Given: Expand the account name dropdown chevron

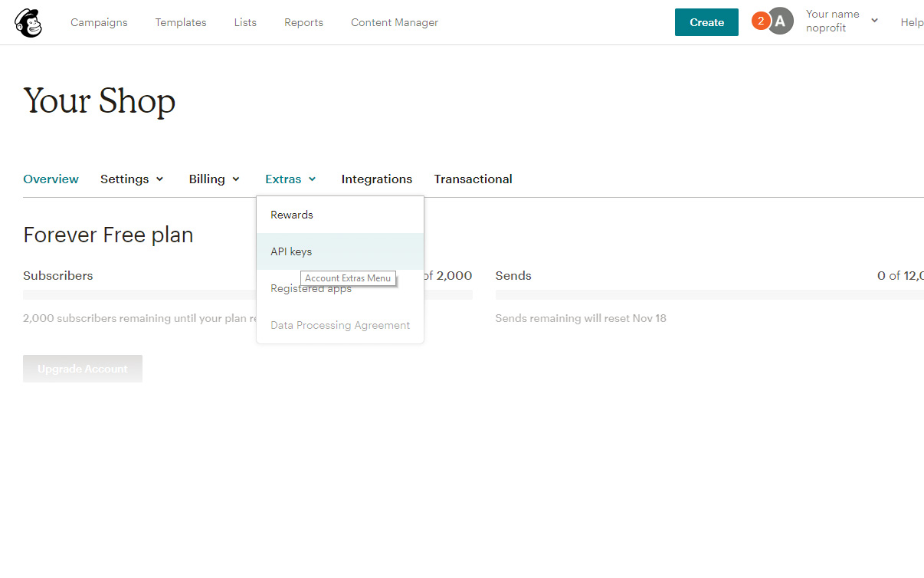Looking at the screenshot, I should click(x=874, y=21).
